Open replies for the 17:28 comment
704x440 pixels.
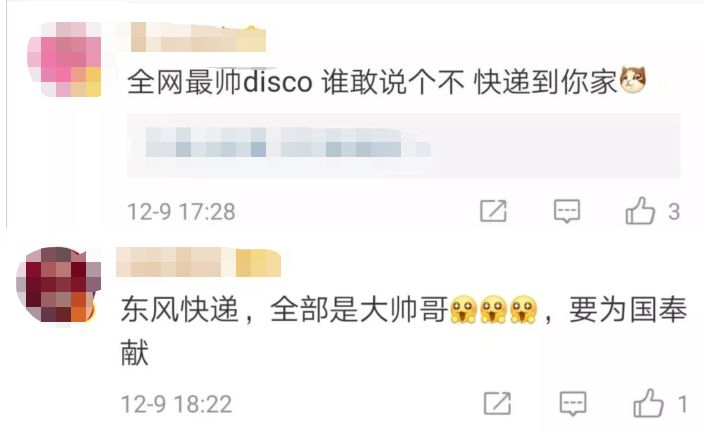[567, 211]
